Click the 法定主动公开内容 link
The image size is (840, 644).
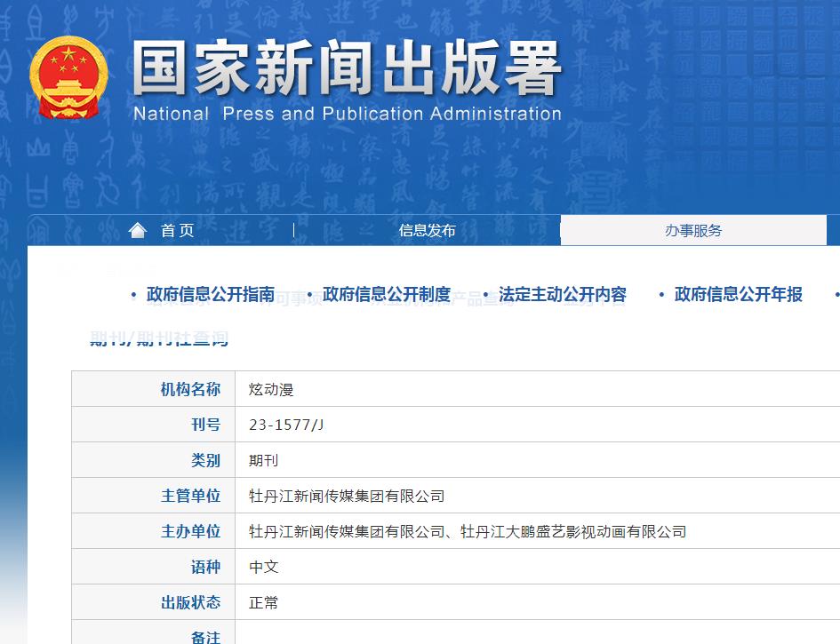(x=562, y=295)
